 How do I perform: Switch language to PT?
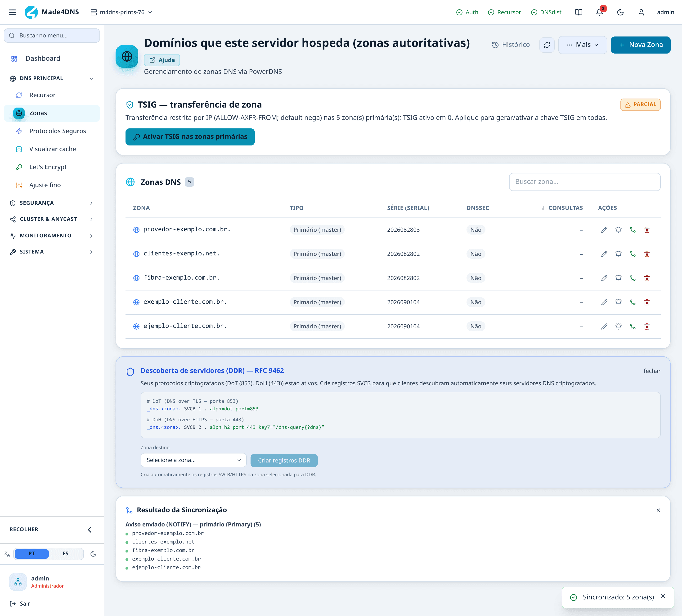coord(31,554)
